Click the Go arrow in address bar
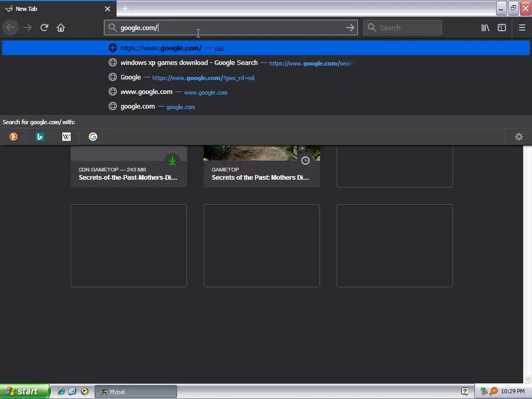The image size is (532, 399). click(350, 28)
